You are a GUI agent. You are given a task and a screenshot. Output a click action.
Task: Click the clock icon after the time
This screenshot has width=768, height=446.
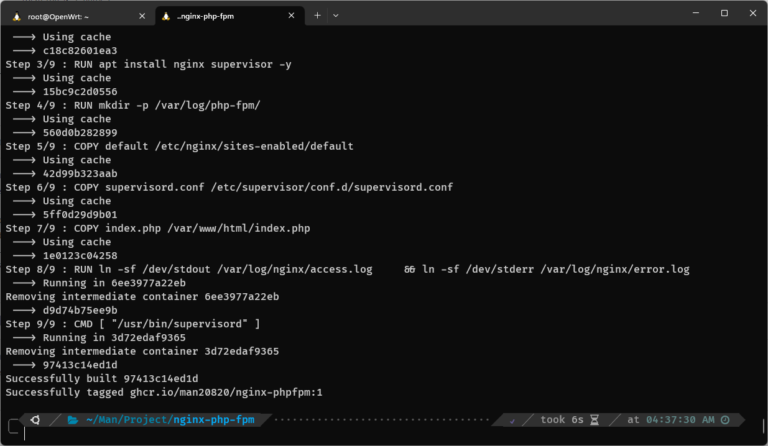tap(725, 420)
